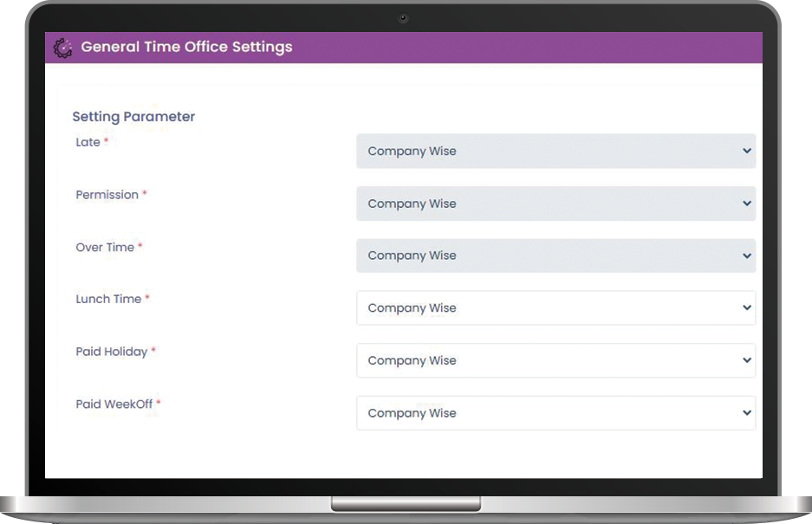Open the Late dropdown
Screen dimensions: 812x524
pyautogui.click(x=555, y=152)
